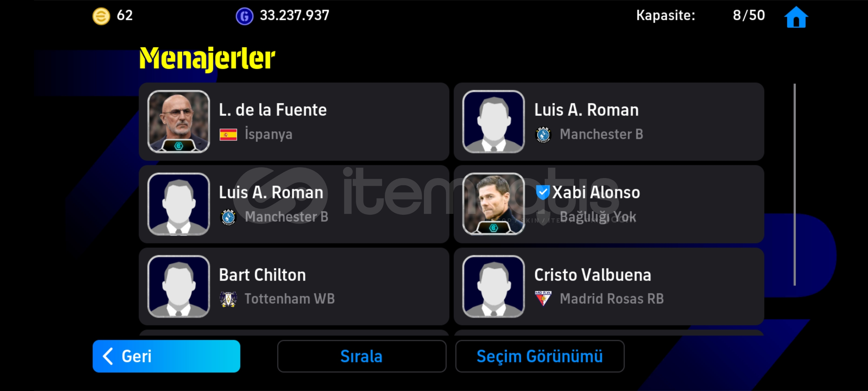
Task: Tap Bart Chilton's silhouette avatar
Action: (179, 286)
